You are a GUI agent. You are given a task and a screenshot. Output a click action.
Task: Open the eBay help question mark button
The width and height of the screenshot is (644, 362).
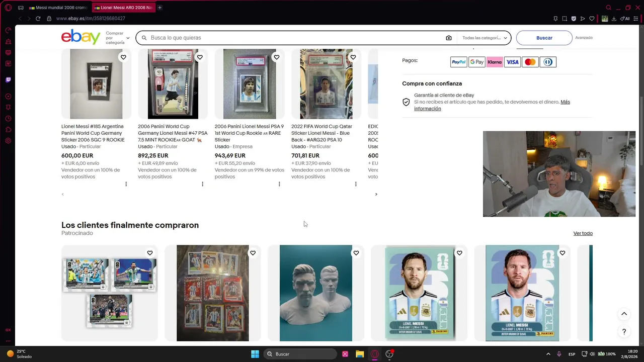click(624, 332)
